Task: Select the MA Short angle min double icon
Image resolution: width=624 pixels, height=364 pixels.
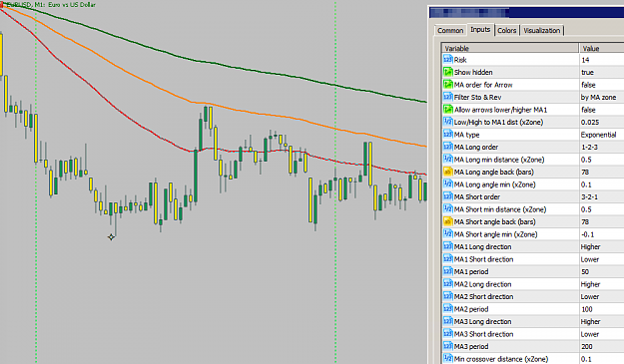Action: pos(447,234)
